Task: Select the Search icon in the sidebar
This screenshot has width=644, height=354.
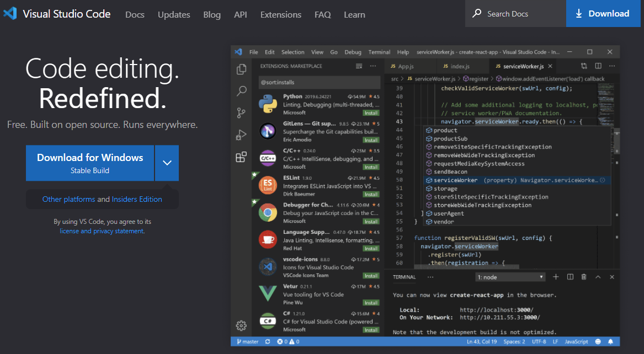Action: click(x=241, y=90)
